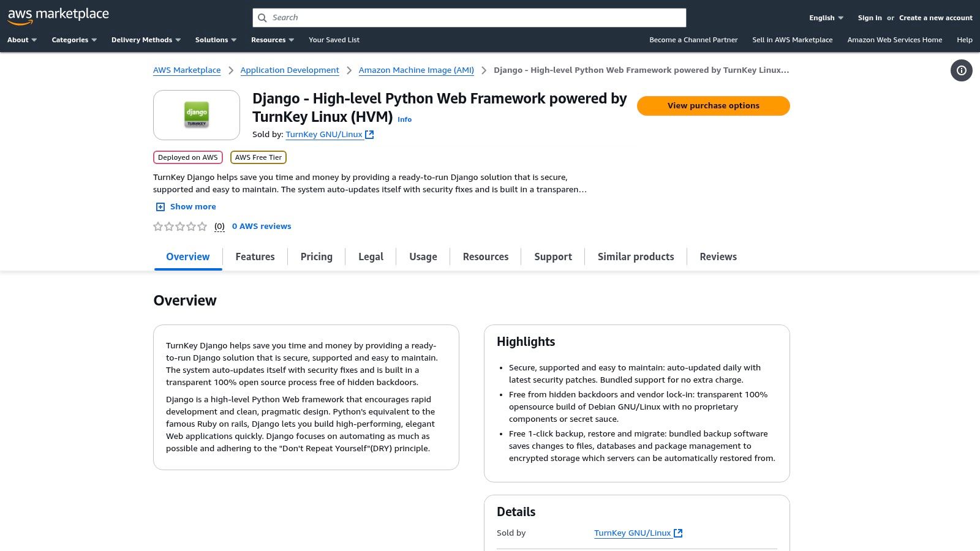Open the Similar products tab
The width and height of the screenshot is (980, 551).
click(x=635, y=257)
